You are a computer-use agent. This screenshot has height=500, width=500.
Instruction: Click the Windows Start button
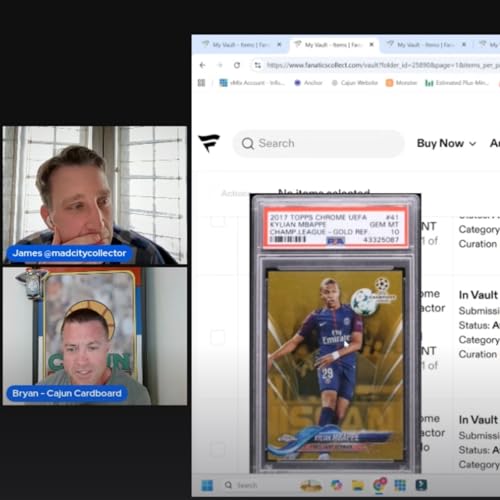pyautogui.click(x=207, y=485)
